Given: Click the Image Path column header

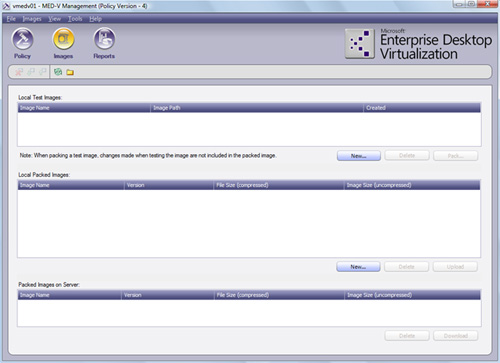Looking at the screenshot, I should [257, 108].
